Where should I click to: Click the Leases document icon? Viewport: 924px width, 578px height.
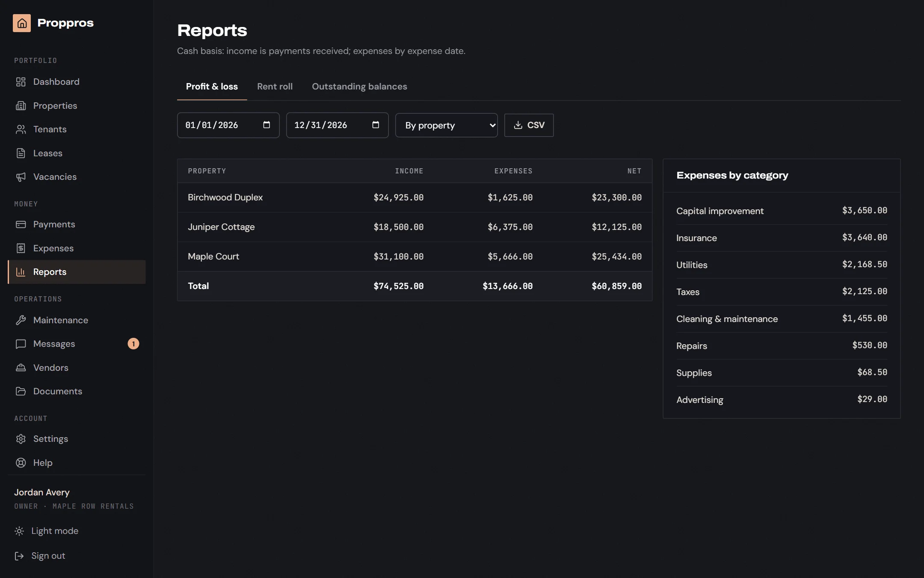21,153
